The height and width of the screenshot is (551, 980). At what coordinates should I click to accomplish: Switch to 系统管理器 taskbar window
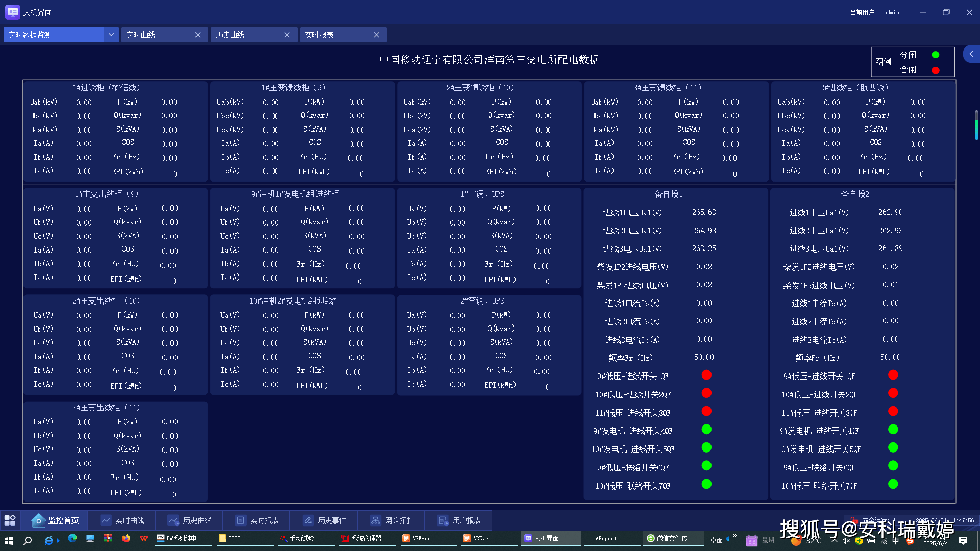pyautogui.click(x=367, y=538)
